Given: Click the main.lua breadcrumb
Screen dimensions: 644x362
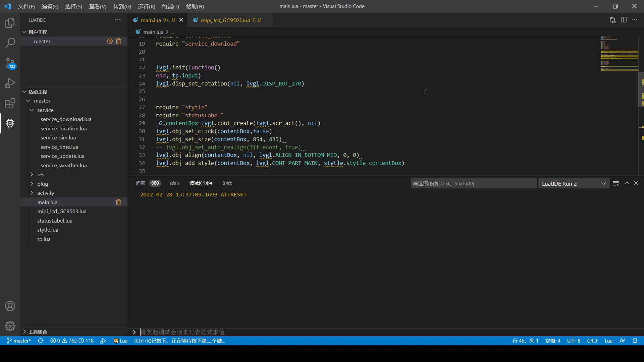Looking at the screenshot, I should 153,32.
